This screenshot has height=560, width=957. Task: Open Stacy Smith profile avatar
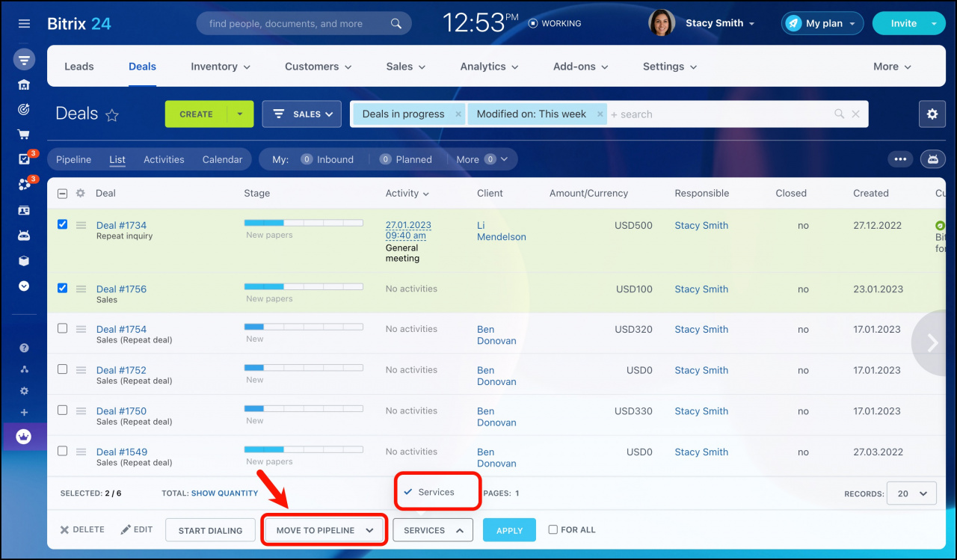coord(662,23)
